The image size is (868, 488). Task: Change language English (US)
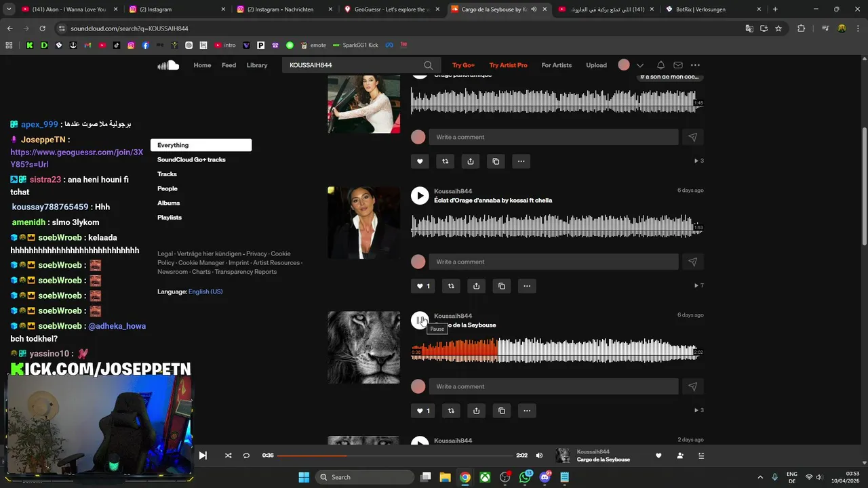tap(205, 291)
